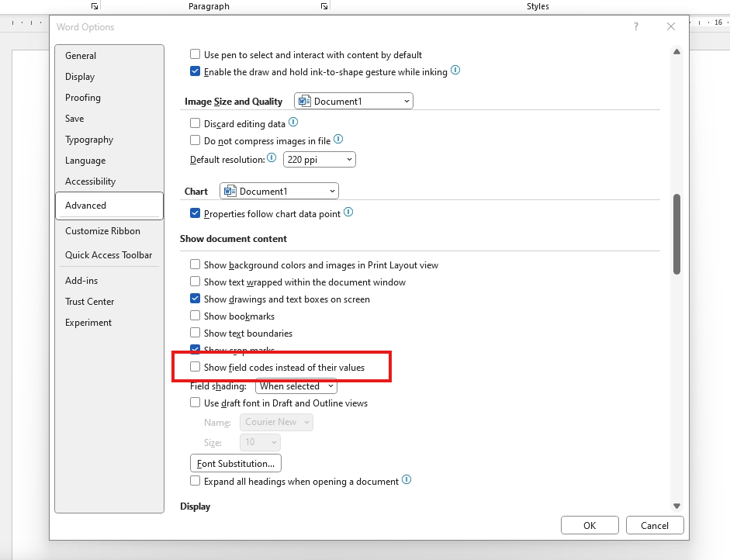Screen dimensions: 730x560
Task: Check Show field codes instead of their values
Action: click(x=195, y=368)
